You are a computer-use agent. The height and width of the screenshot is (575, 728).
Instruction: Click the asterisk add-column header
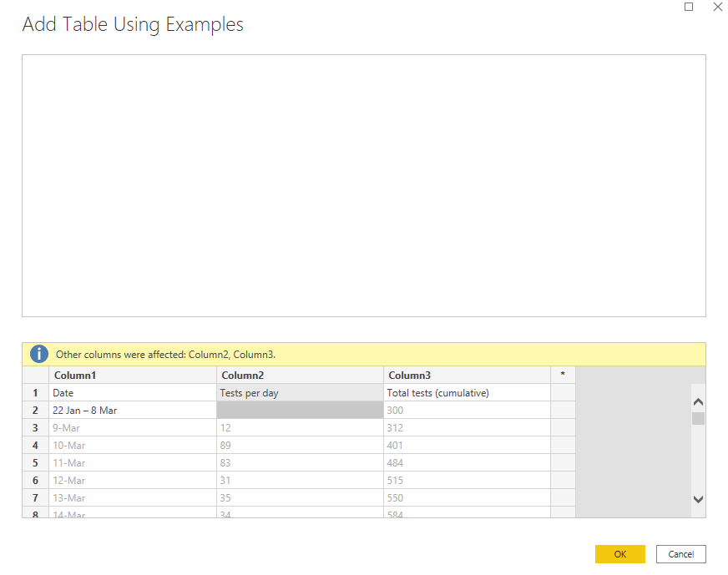tap(563, 376)
